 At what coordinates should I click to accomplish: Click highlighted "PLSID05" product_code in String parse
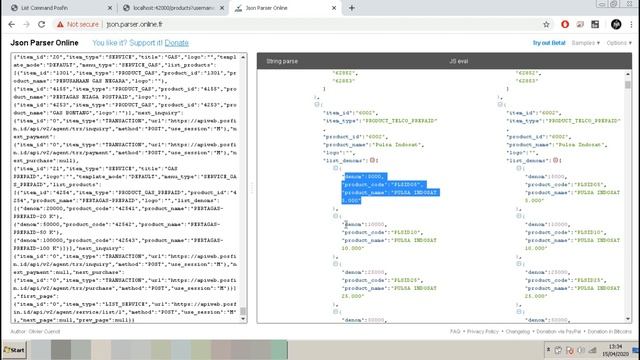point(408,184)
